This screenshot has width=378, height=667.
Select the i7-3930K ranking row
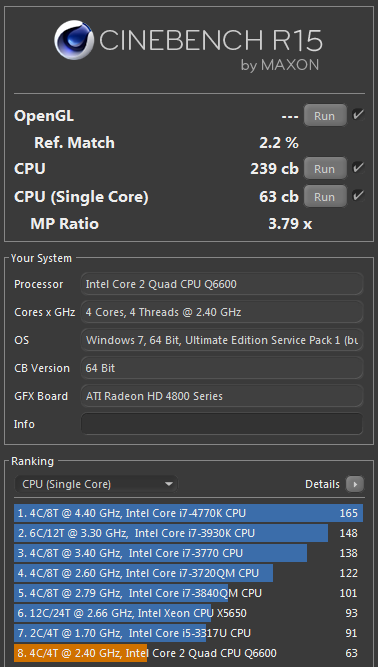click(x=188, y=533)
